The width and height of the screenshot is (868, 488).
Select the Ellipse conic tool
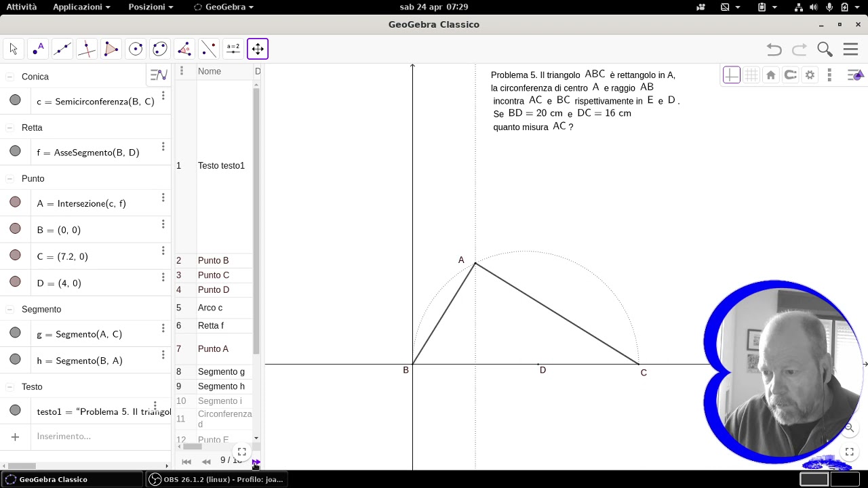click(160, 49)
